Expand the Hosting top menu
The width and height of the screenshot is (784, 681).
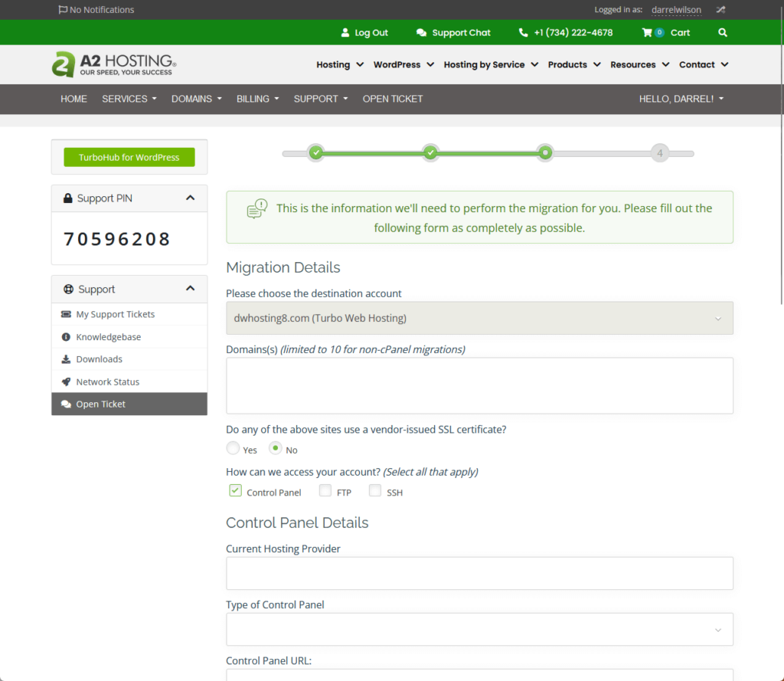[x=340, y=64]
